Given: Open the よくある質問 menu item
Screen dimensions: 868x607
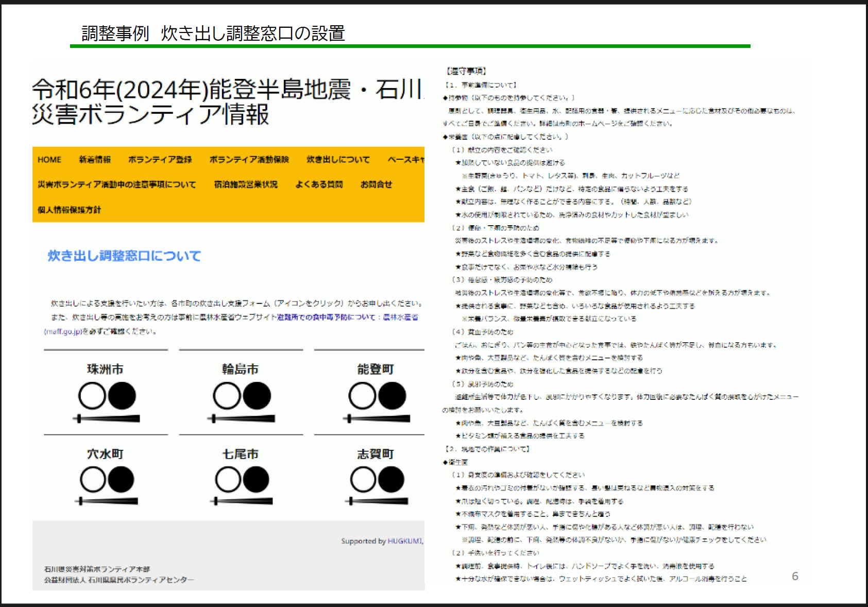Looking at the screenshot, I should [319, 184].
